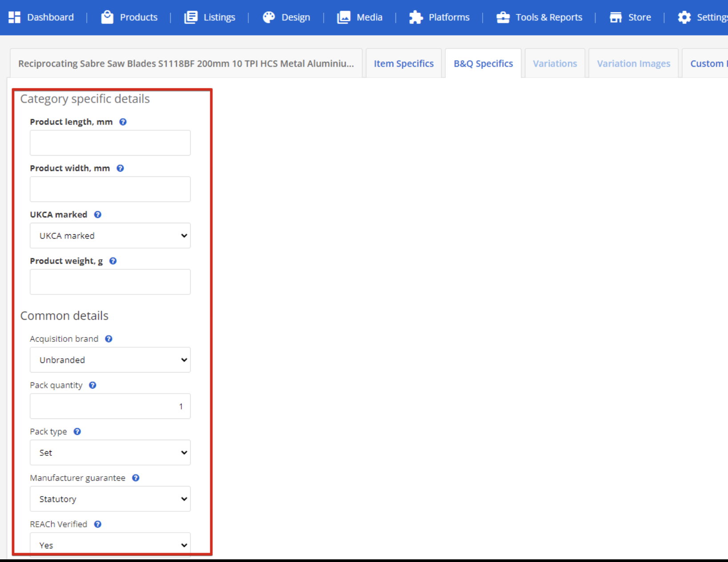Switch to the Variation Images tab

[x=633, y=64]
